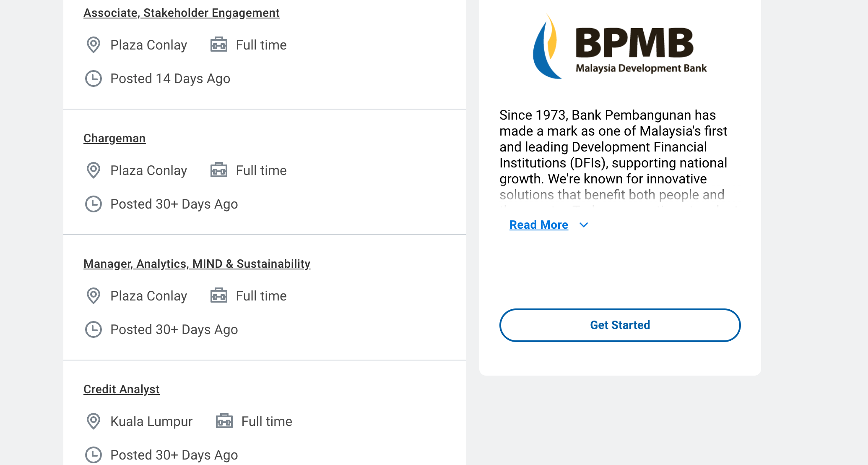Click location pin icon under Chargeman
868x465 pixels.
tap(94, 170)
